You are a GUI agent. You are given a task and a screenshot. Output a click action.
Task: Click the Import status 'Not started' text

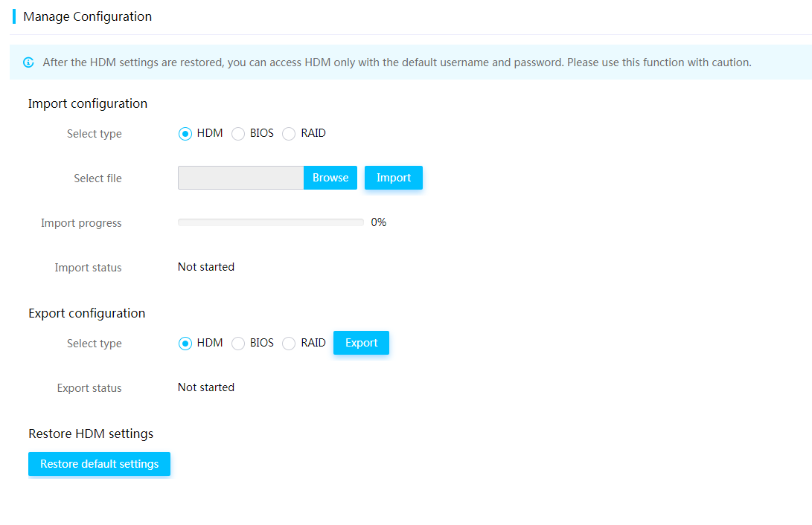point(206,267)
